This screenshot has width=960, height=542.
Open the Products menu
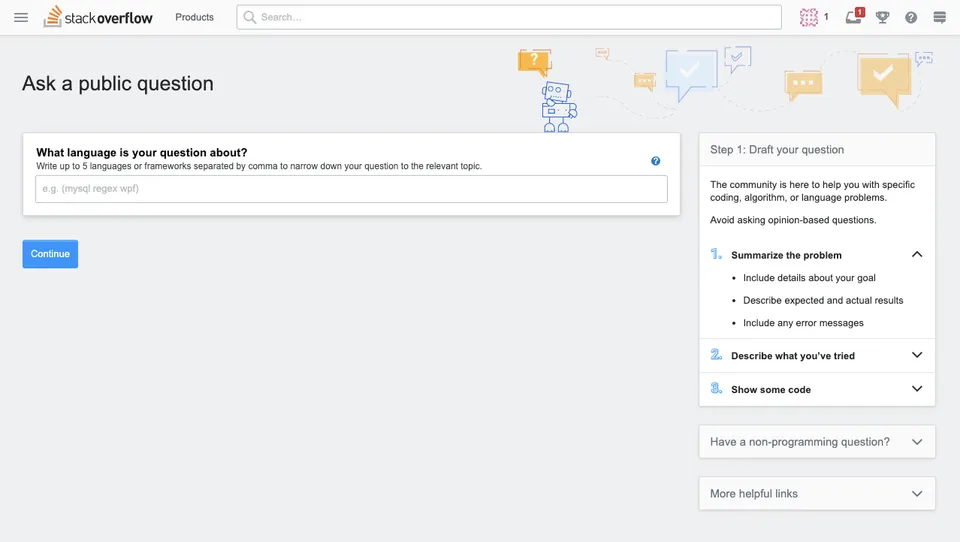tap(194, 17)
